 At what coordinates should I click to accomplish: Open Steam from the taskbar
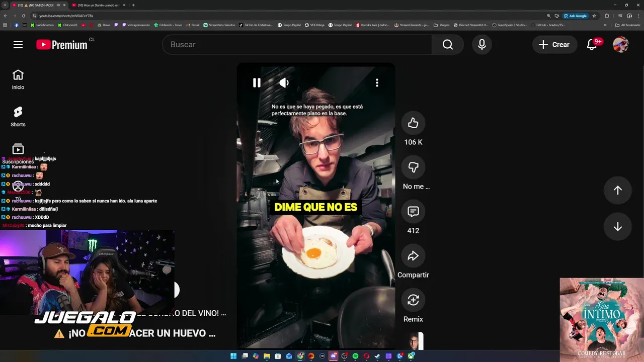(377, 356)
